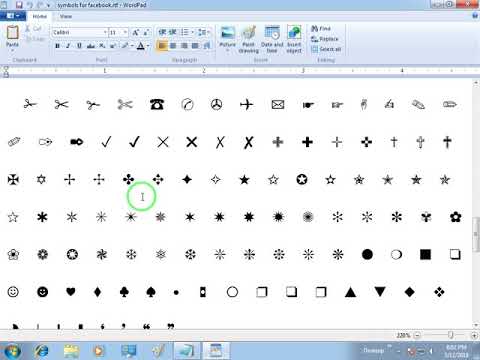Start a bulleted list
Screen dimensions: 480x360
click(x=184, y=32)
